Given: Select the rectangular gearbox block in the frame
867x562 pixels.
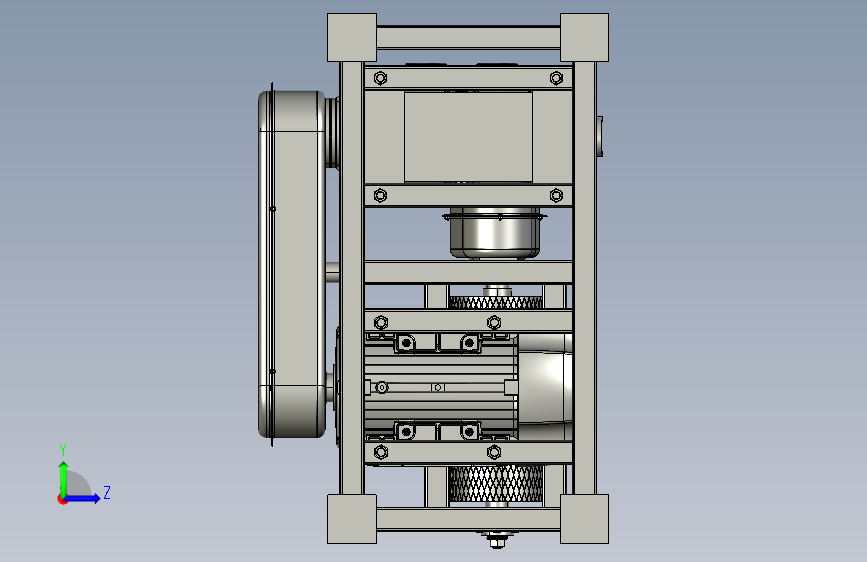Looking at the screenshot, I should [468, 137].
